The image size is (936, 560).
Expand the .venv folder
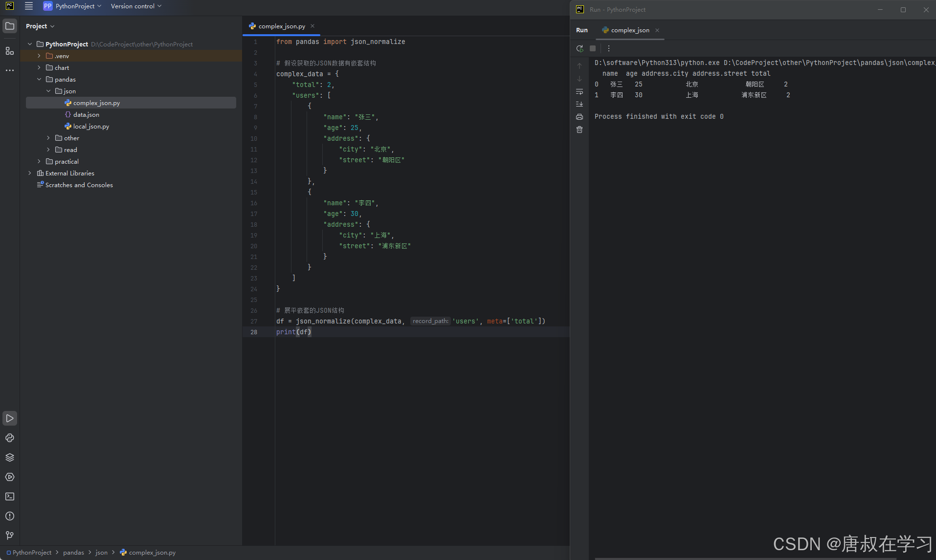39,56
